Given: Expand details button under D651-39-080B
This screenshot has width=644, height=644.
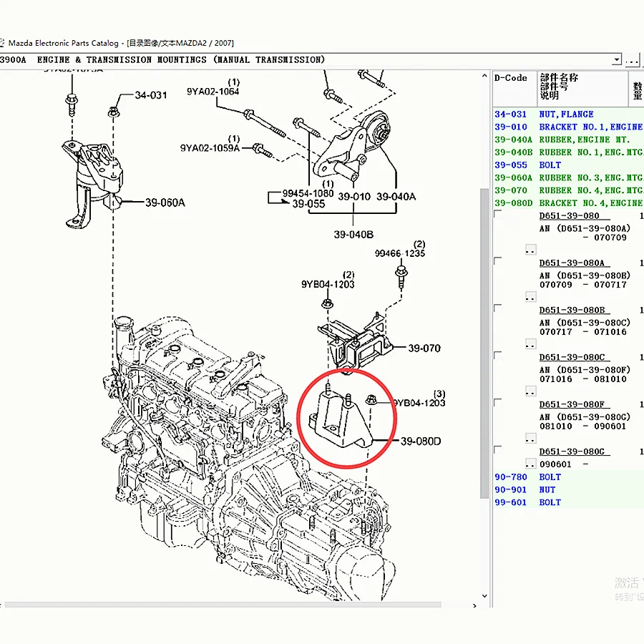Looking at the screenshot, I should 530,344.
